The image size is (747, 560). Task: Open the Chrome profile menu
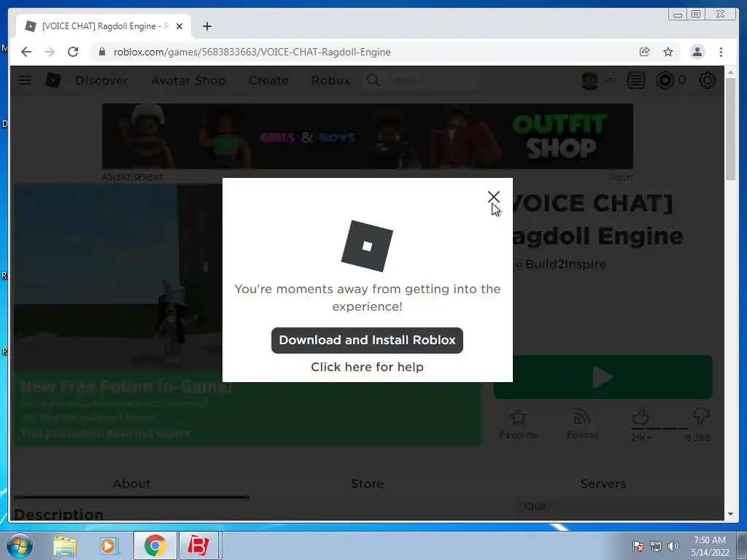click(x=697, y=52)
